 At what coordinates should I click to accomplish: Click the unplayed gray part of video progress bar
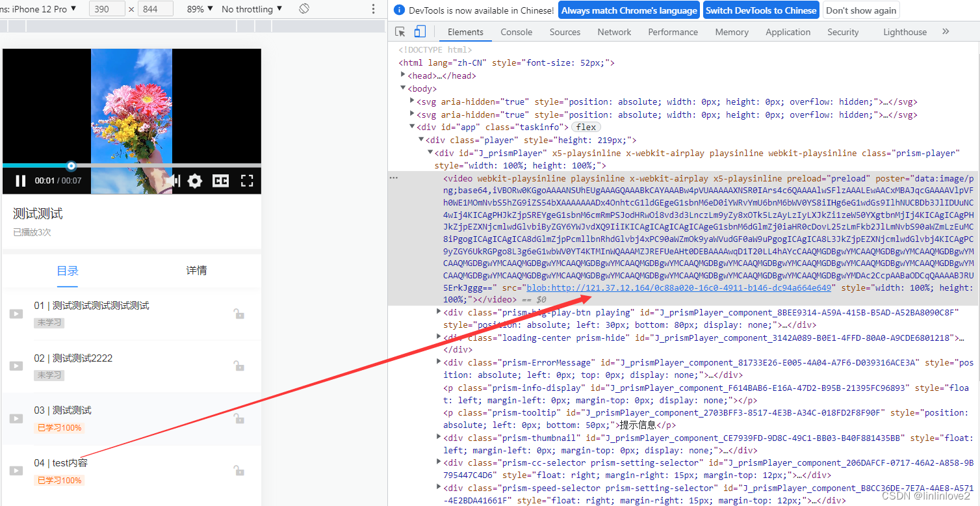tap(168, 166)
